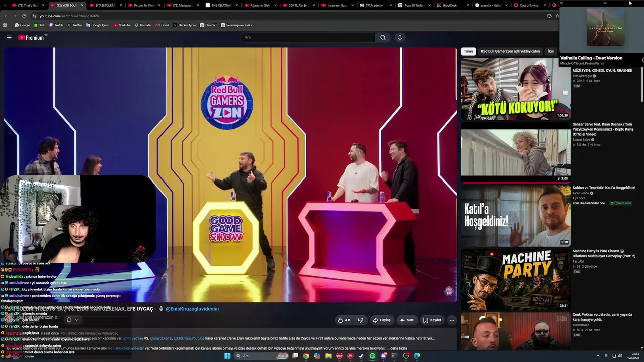Start voice search with the microphone
The width and height of the screenshot is (644, 362).
pyautogui.click(x=400, y=37)
